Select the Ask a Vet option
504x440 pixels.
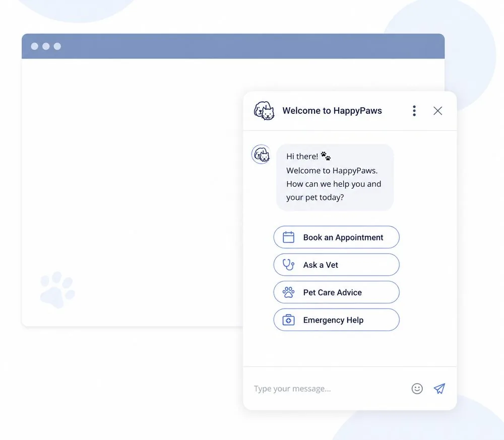pos(336,265)
